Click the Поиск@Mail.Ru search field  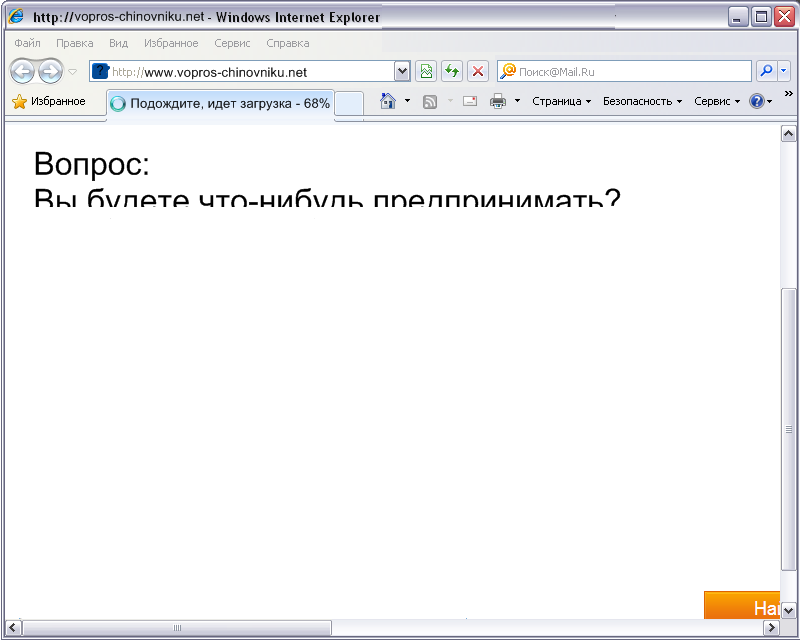(x=624, y=71)
